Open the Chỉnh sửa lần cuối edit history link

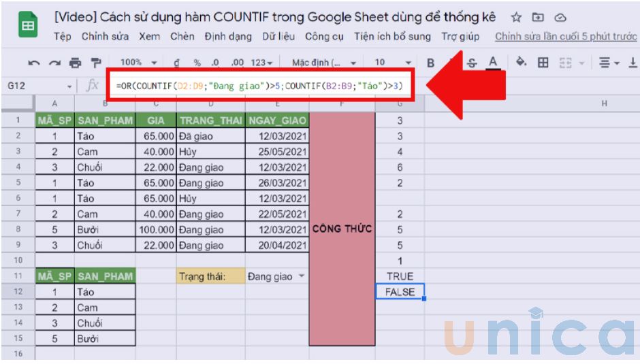[566, 36]
